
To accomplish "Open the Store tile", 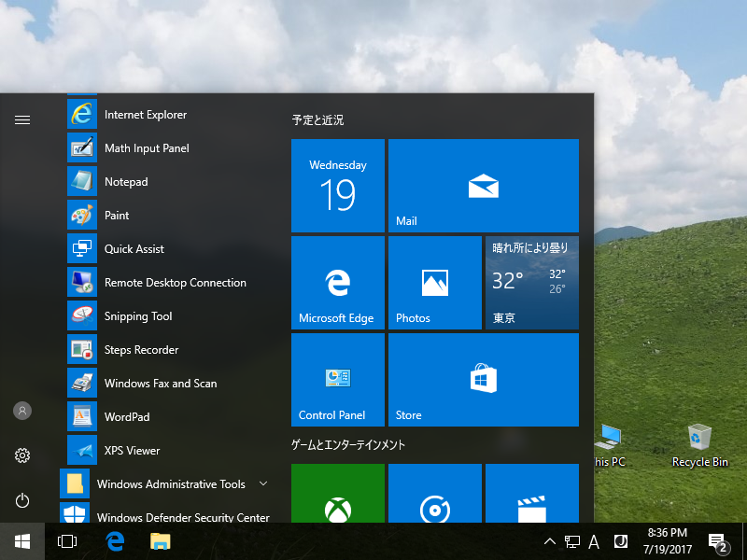I will pos(484,380).
